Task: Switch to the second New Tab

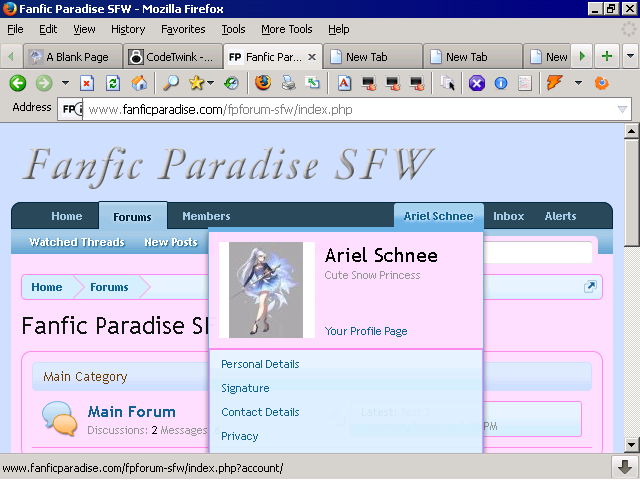Action: [x=473, y=57]
